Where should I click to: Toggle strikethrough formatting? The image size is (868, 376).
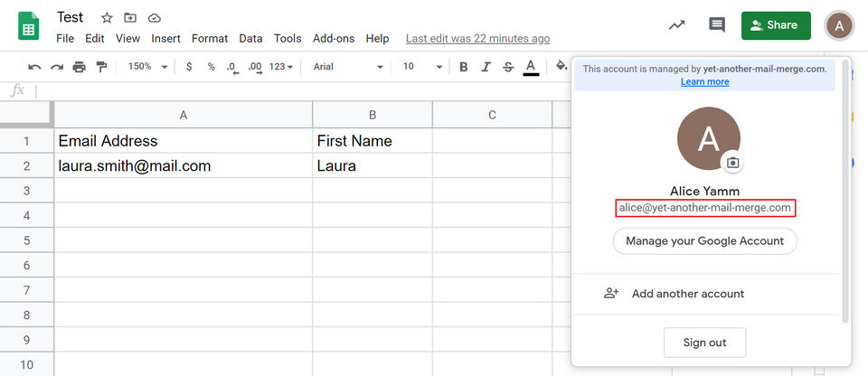click(x=507, y=67)
